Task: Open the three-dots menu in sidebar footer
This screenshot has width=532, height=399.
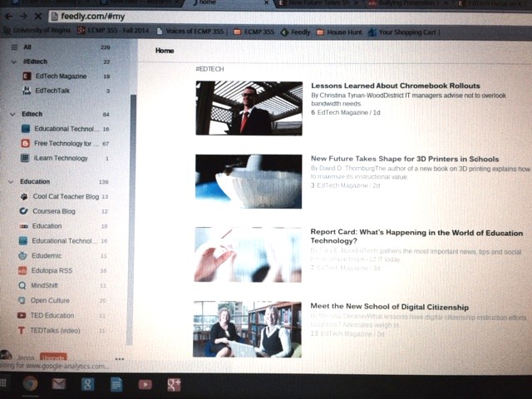Action: coord(120,358)
